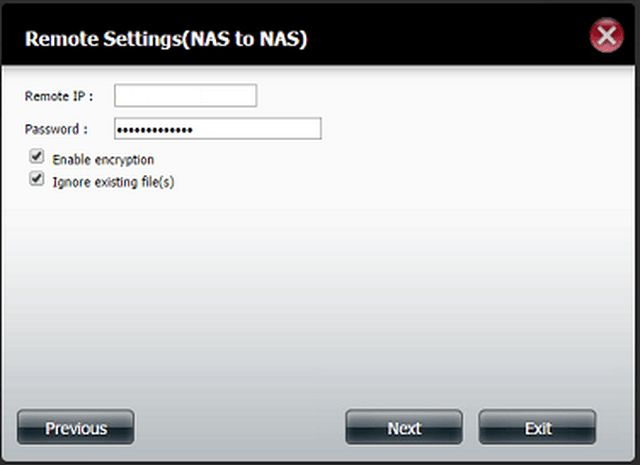Select the Password input field

(x=218, y=129)
